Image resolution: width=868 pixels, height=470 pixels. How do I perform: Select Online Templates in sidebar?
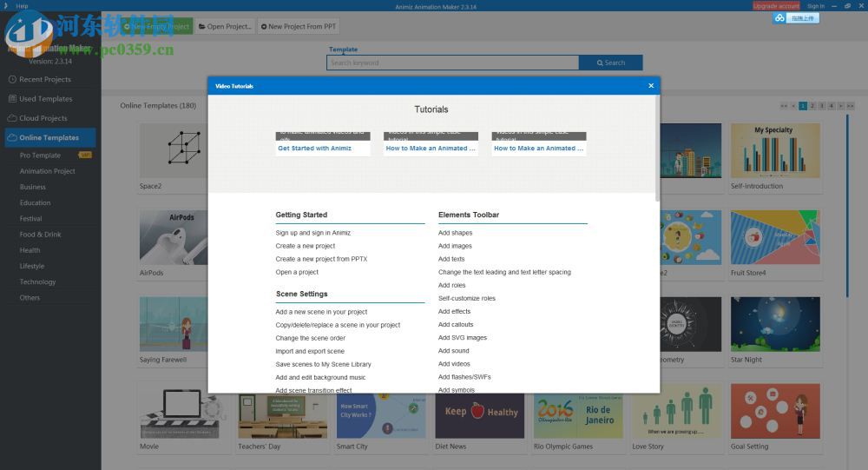point(50,137)
